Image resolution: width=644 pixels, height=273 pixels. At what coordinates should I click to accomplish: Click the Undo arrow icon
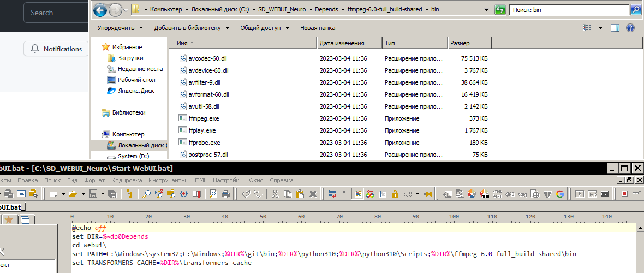click(x=246, y=194)
